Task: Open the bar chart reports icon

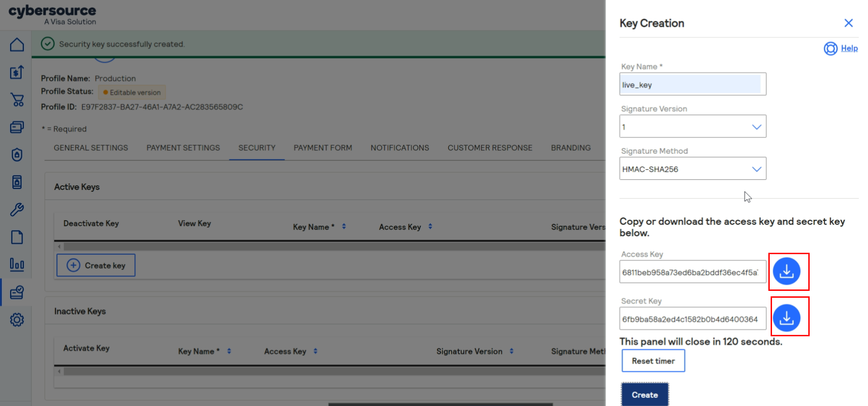Action: [17, 265]
